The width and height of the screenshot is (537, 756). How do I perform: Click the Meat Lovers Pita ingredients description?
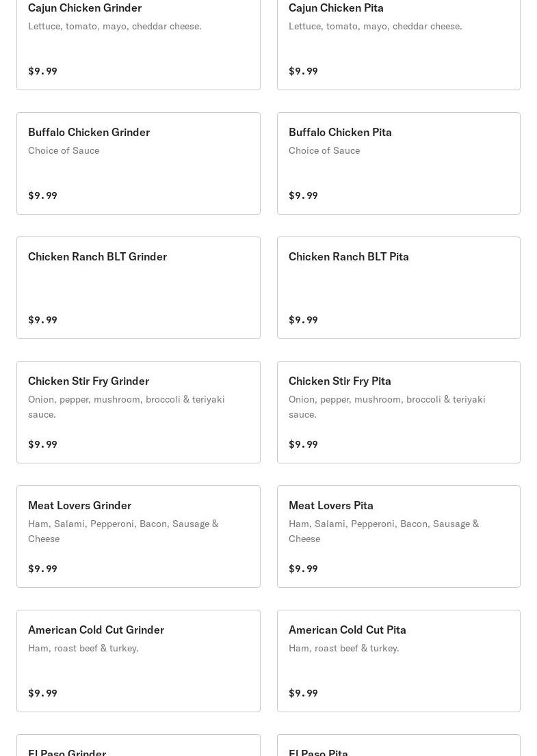(x=383, y=531)
